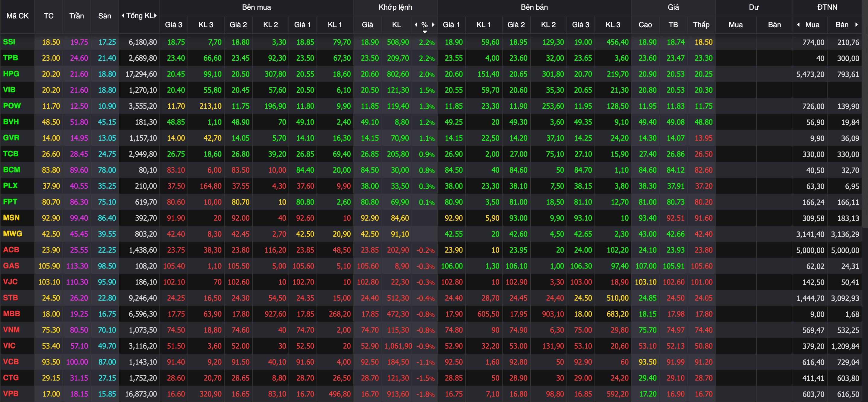Viewport: 868px width, 402px height.
Task: Open the VIB stock symbol
Action: (9, 90)
